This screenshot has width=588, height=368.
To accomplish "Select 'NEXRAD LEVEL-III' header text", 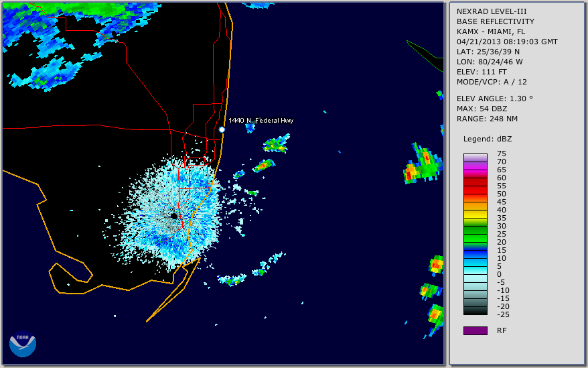I will click(492, 11).
